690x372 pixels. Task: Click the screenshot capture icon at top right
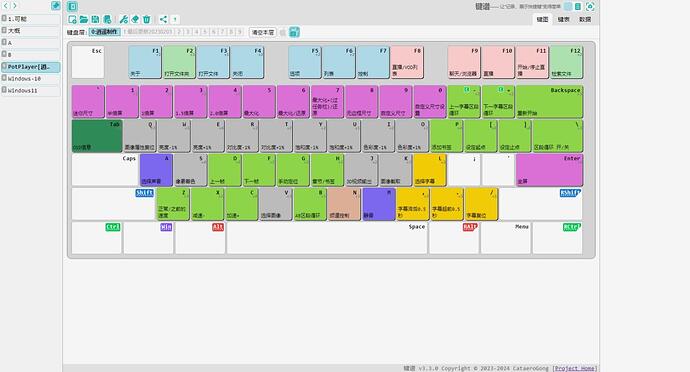coord(590,6)
